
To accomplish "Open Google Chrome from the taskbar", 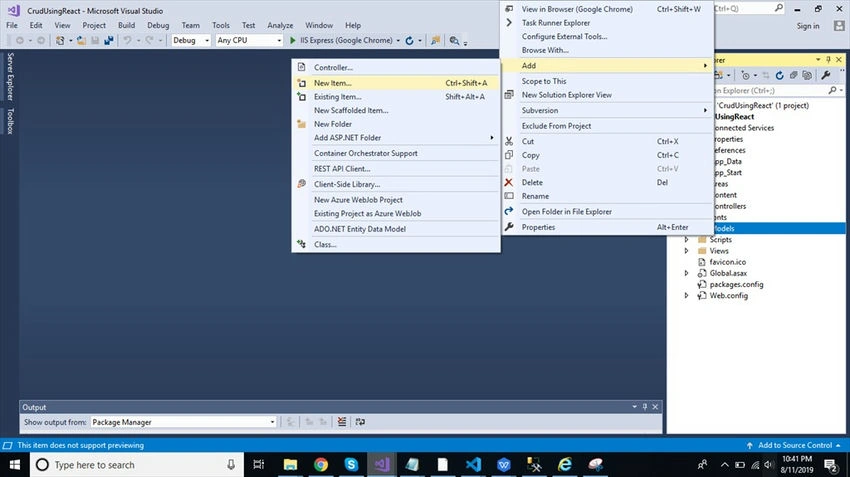I will (321, 465).
